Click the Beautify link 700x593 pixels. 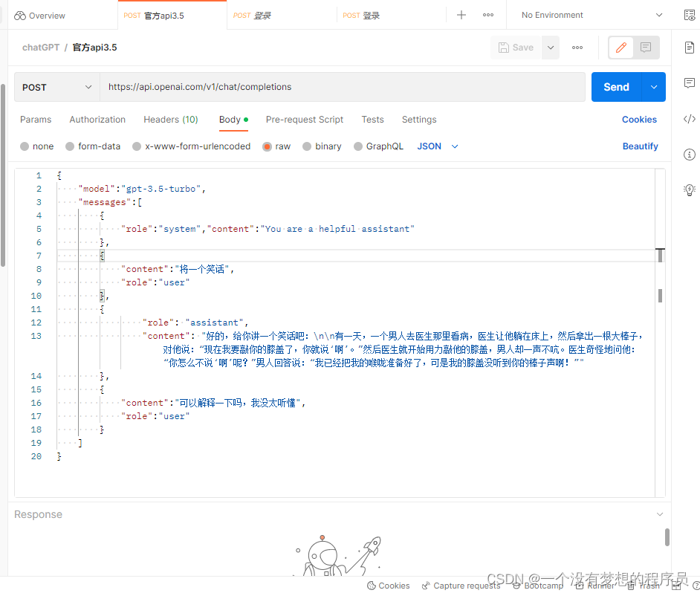640,146
